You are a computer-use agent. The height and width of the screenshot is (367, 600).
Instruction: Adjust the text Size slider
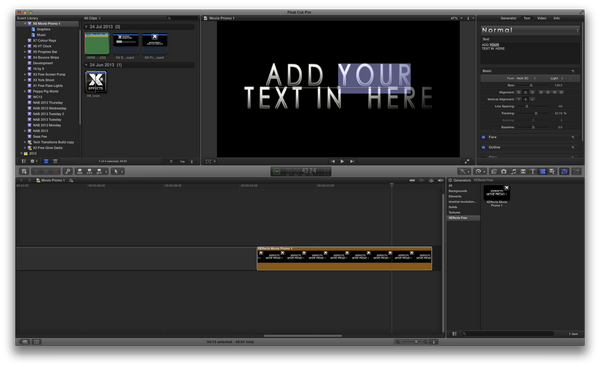pyautogui.click(x=531, y=85)
